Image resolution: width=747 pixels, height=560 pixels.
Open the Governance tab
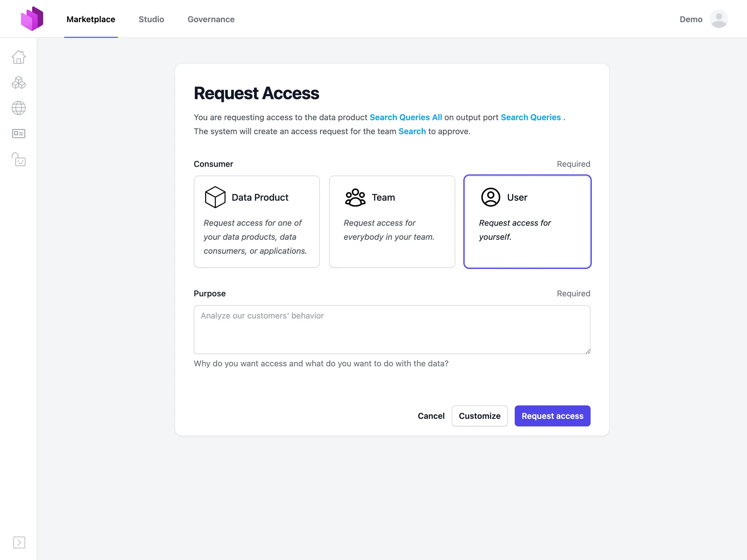[211, 19]
